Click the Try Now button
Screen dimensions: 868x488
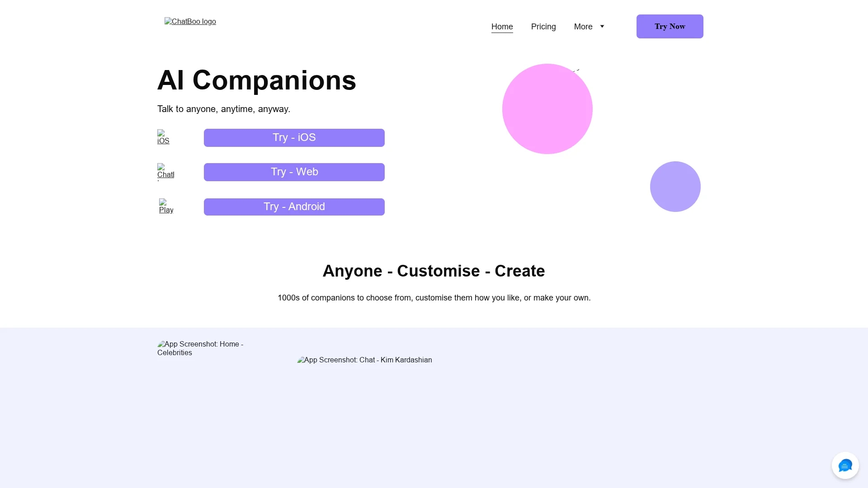[x=670, y=26]
